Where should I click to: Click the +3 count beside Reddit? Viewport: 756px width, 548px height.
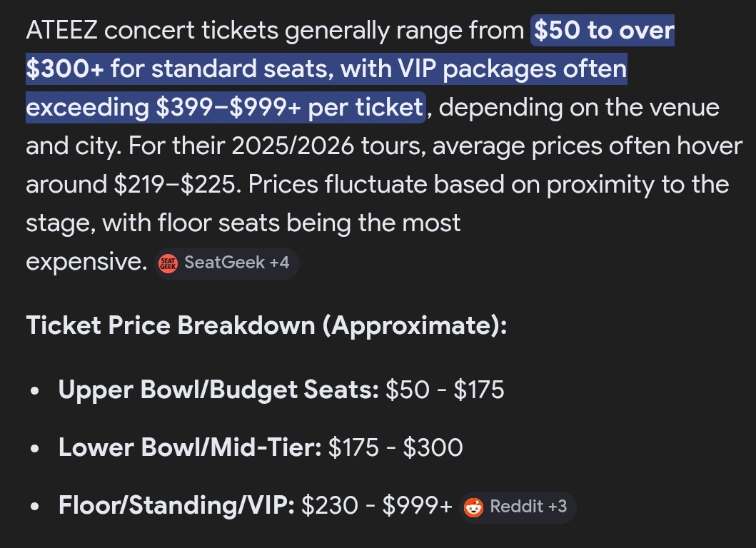click(x=557, y=507)
